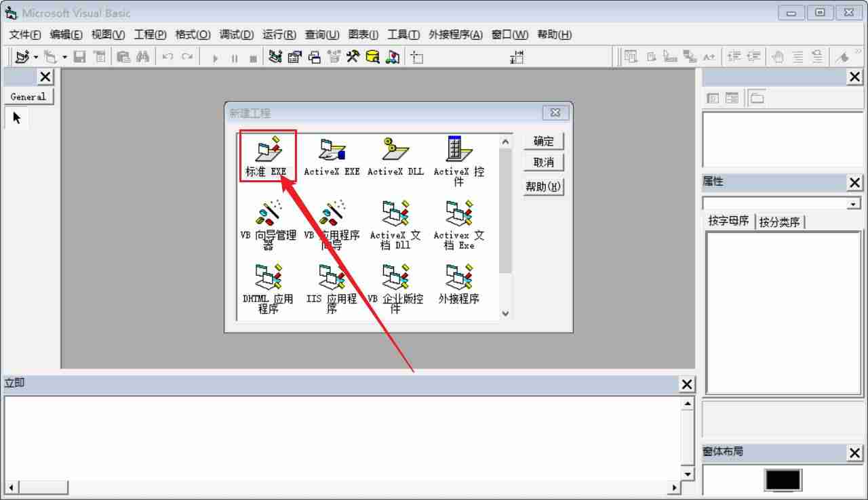868x500 pixels.
Task: Choose the DHTML 应用程序 project icon
Action: click(x=268, y=289)
